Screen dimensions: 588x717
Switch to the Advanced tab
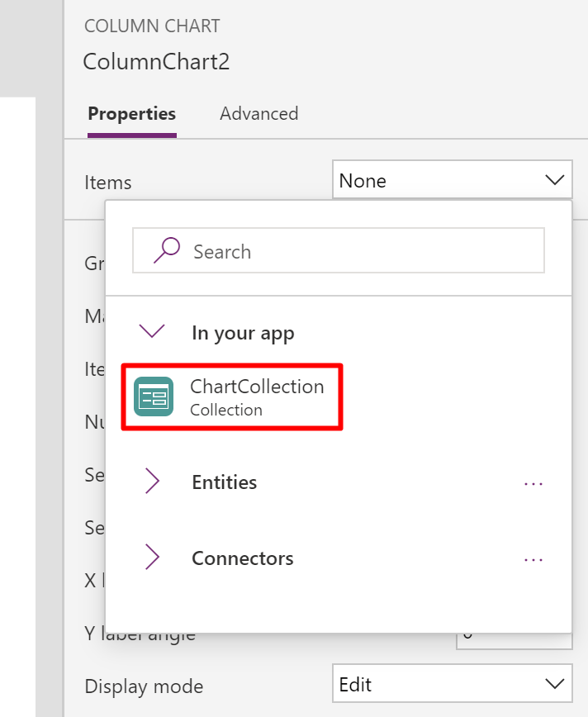coord(258,114)
